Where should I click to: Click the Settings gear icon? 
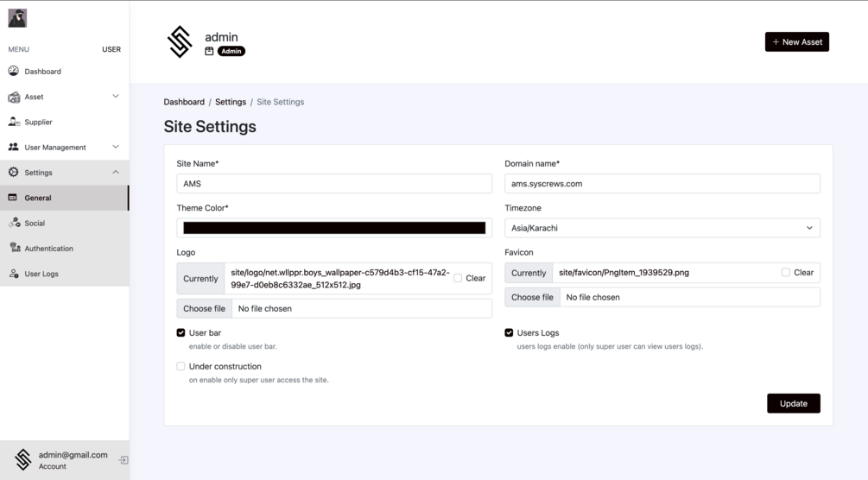pyautogui.click(x=13, y=173)
